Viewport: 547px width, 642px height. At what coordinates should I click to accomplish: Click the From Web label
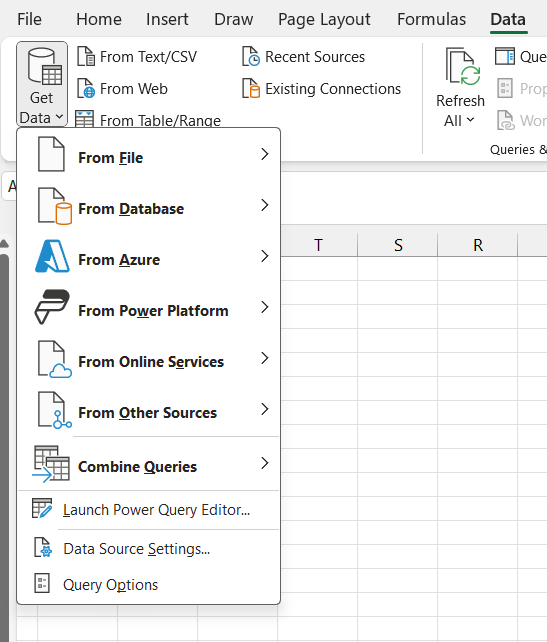click(x=133, y=88)
